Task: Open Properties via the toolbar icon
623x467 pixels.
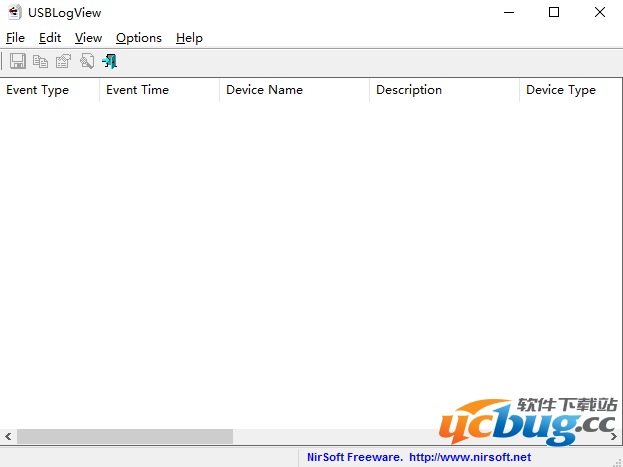Action: click(63, 62)
